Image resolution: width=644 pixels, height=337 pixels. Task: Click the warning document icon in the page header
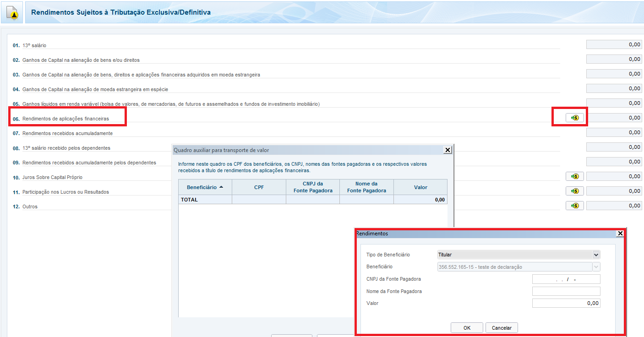point(13,13)
